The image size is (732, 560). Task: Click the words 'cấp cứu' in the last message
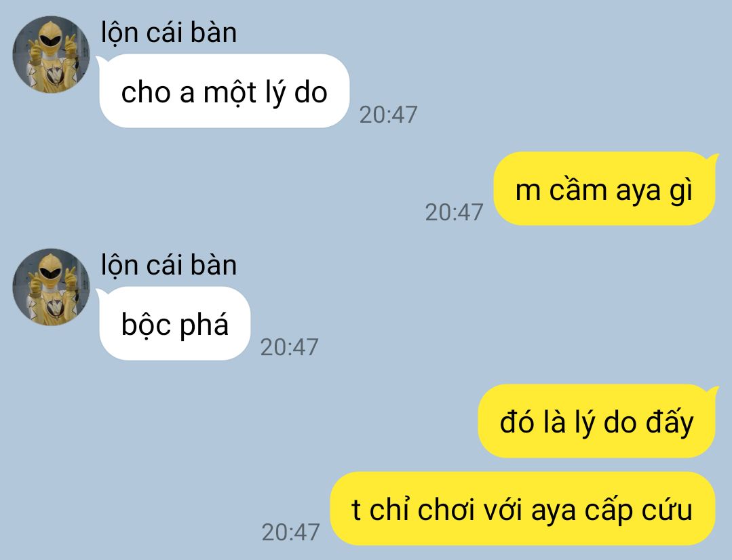(x=638, y=511)
